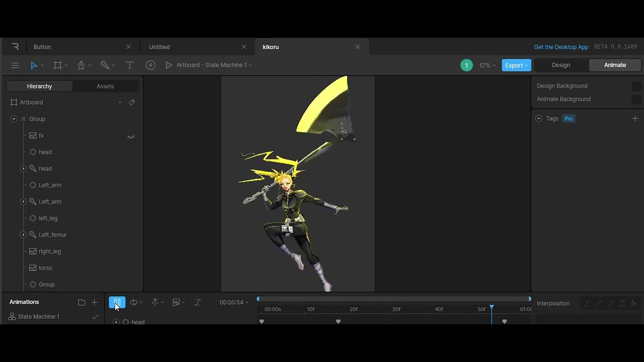Screen dimensions: 644x362
Task: Select State Machine 1 animation
Action: (39, 317)
